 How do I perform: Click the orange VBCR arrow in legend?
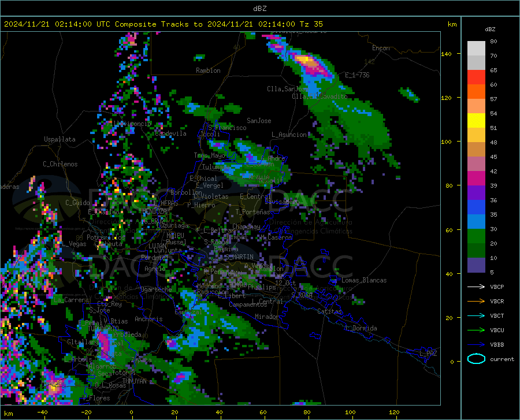click(476, 301)
